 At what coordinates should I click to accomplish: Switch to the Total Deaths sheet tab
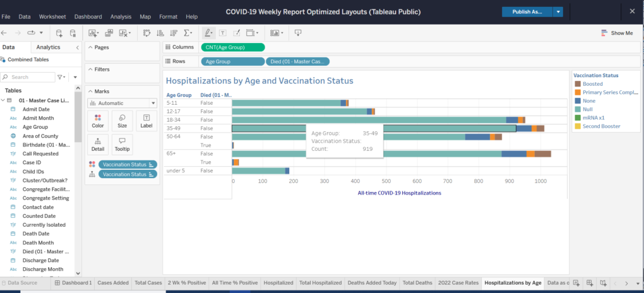pos(417,283)
